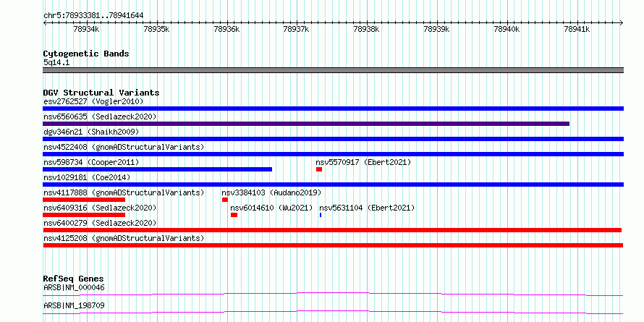Select the small red nsv5570917 marker

click(319, 169)
